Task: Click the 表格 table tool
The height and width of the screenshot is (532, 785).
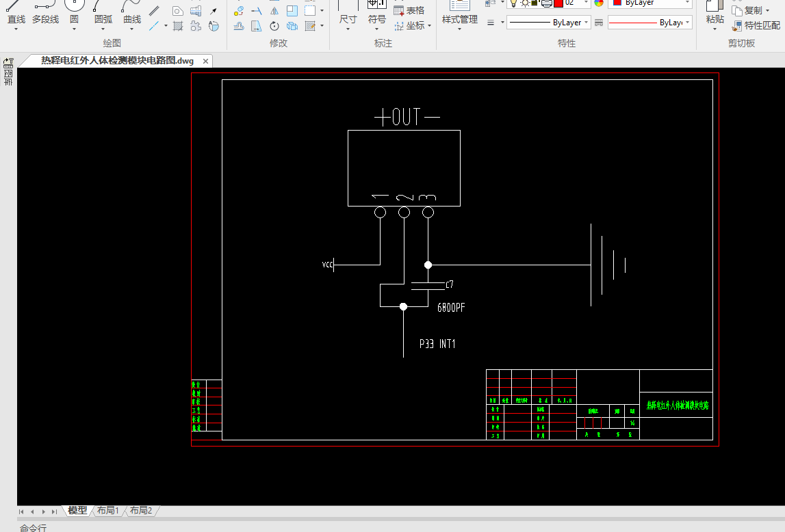Action: (x=409, y=10)
